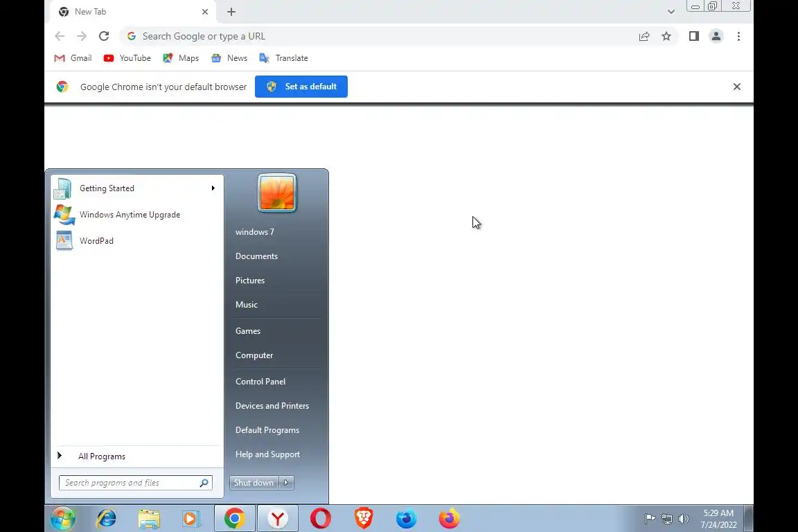Screen dimensions: 798x532
Task: Click Set as default button
Action: [301, 87]
